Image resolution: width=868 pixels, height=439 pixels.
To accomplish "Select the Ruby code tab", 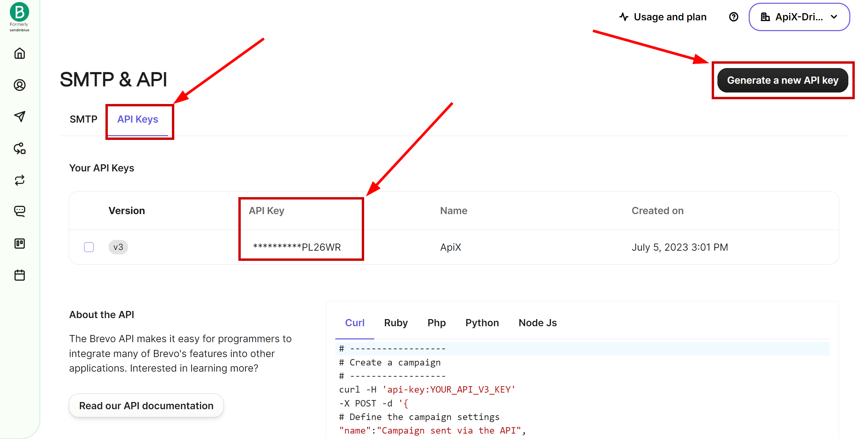I will tap(396, 322).
